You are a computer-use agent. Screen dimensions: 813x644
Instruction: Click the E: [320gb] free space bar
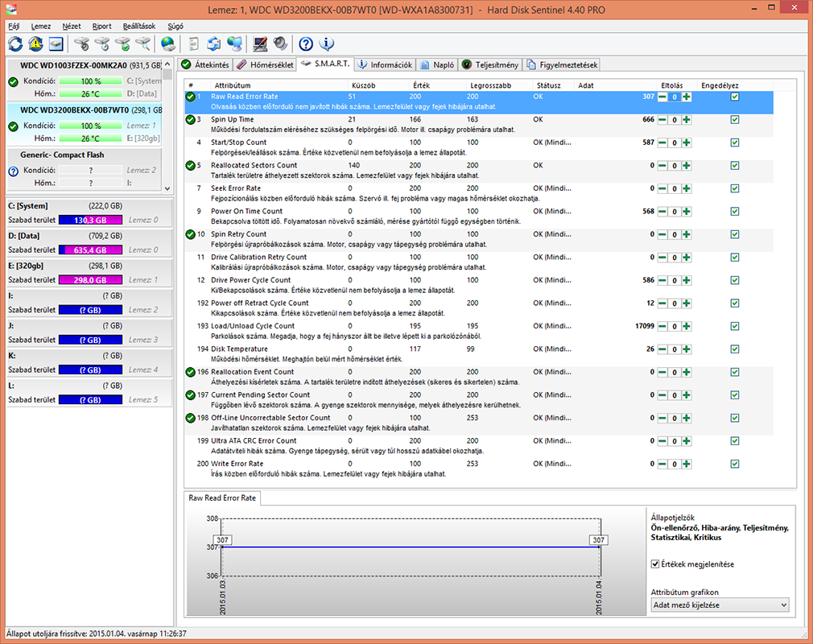(91, 280)
